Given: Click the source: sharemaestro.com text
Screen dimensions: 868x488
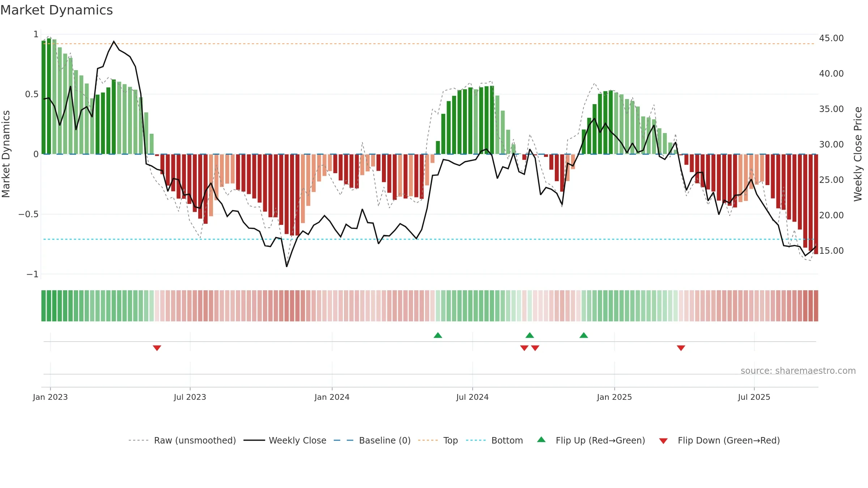Looking at the screenshot, I should point(798,371).
